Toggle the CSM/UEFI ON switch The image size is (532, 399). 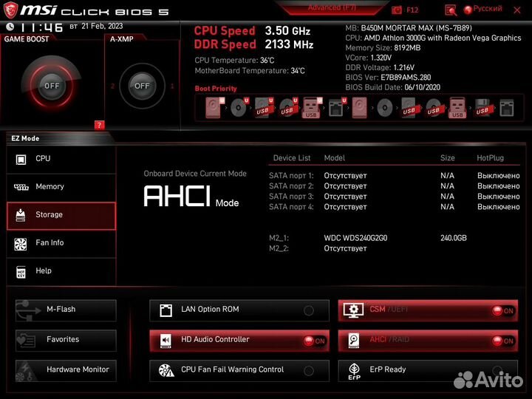[503, 310]
